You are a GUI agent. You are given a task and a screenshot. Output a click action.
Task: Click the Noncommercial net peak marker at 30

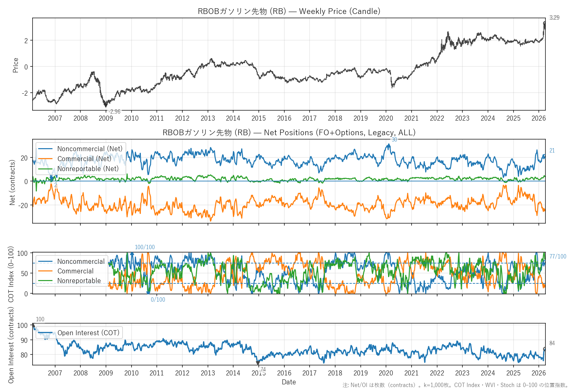click(389, 145)
